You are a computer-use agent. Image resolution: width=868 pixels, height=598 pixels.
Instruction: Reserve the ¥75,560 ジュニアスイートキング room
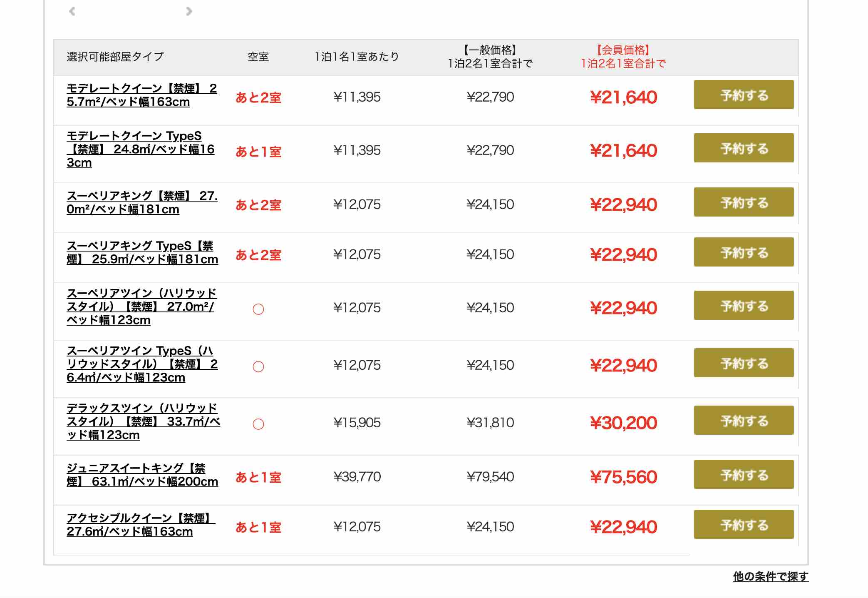(743, 475)
